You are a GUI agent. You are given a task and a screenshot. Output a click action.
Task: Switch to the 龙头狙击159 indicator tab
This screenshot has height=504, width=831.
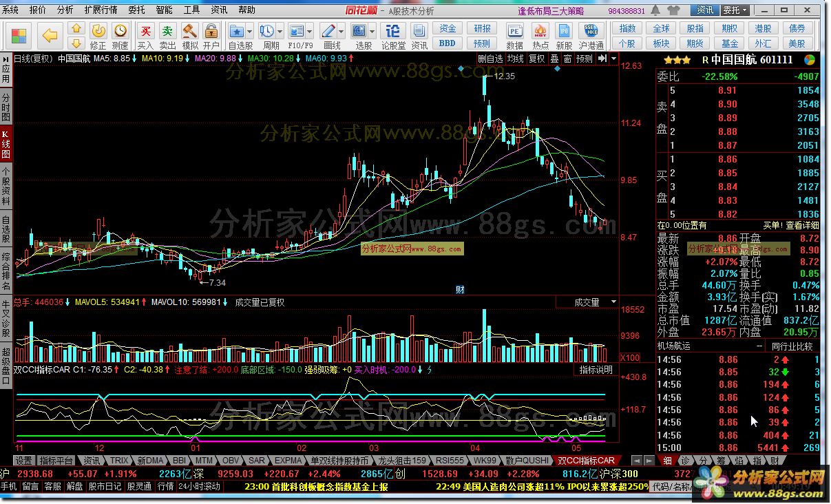403,460
